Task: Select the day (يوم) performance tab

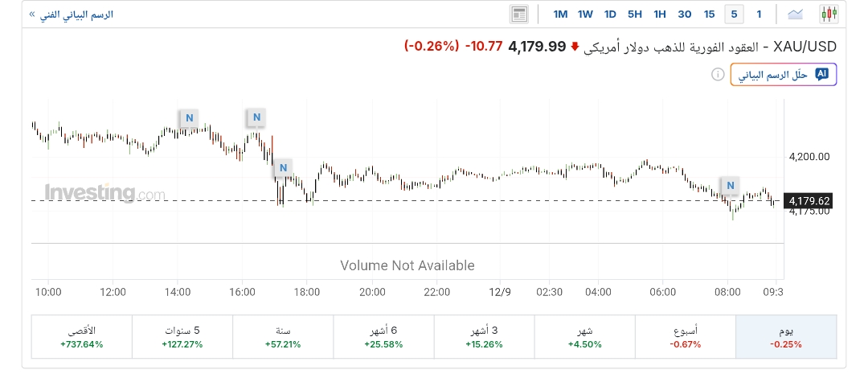Action: point(786,337)
